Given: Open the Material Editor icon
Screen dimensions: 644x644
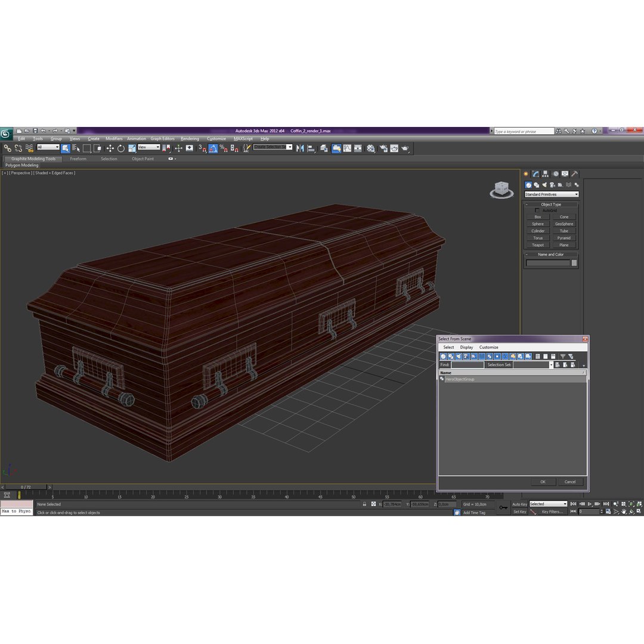Looking at the screenshot, I should click(371, 148).
